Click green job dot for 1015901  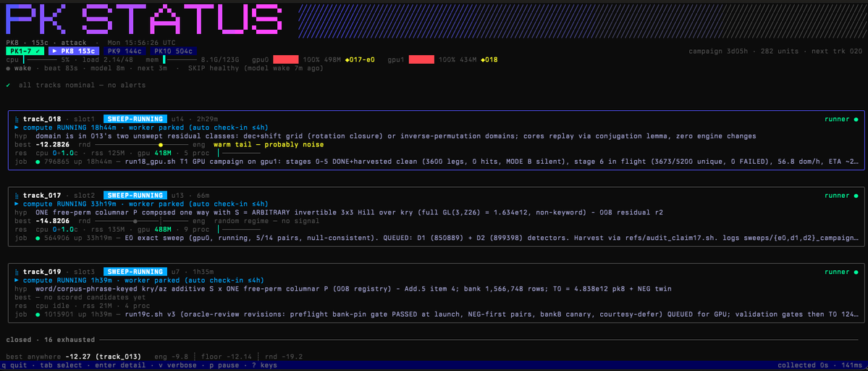click(38, 315)
